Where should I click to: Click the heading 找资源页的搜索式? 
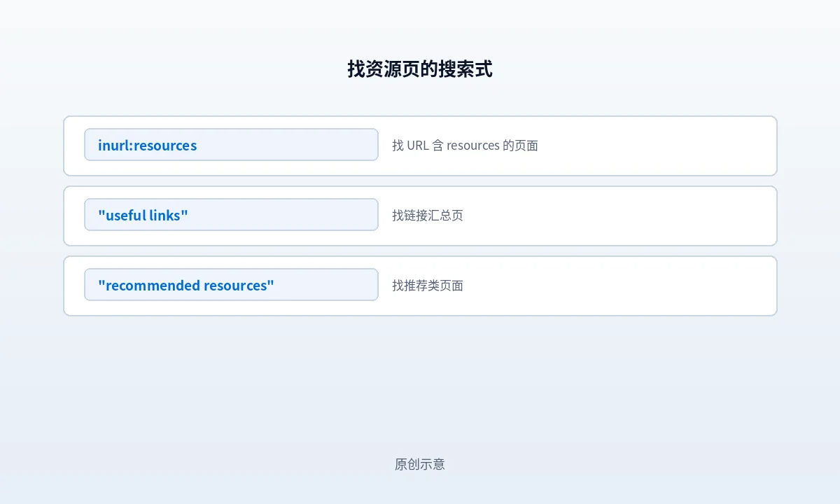point(420,69)
